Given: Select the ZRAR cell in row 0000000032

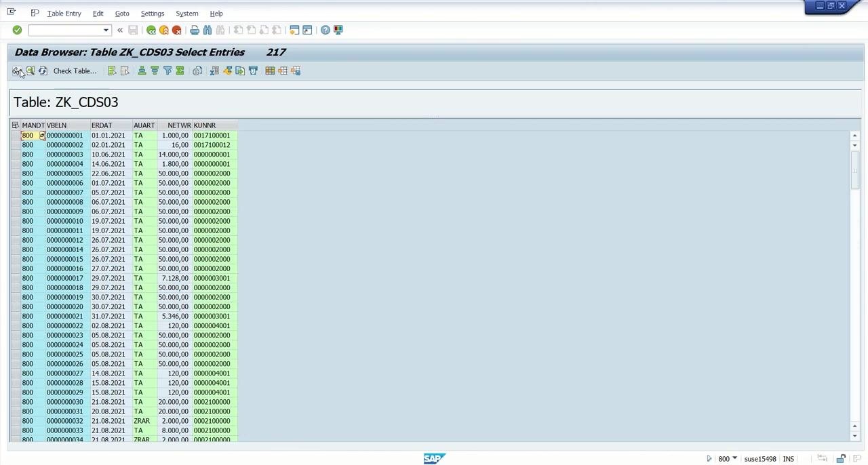Looking at the screenshot, I should (x=144, y=421).
